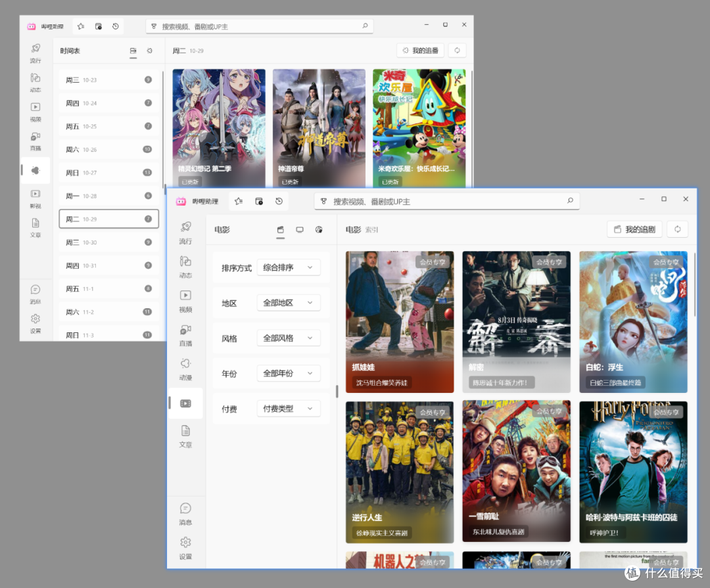
Task: Open 消息 messages in front movie window
Action: (x=185, y=514)
